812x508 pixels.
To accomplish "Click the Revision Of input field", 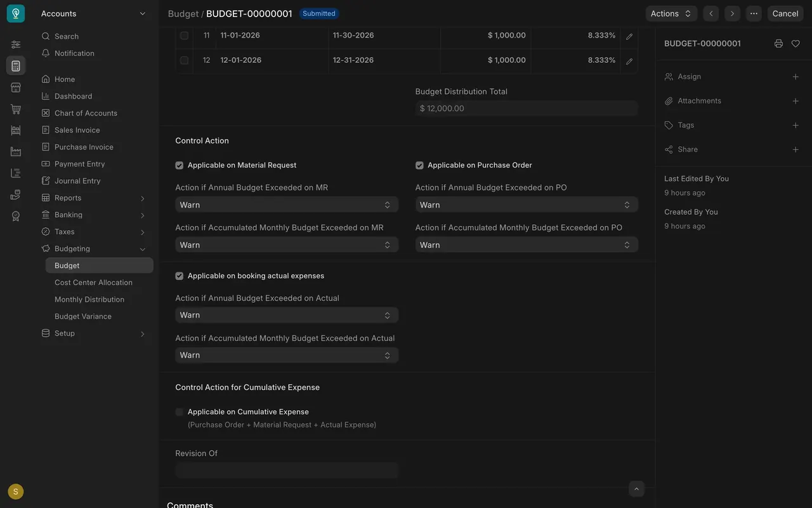I will coord(287,471).
